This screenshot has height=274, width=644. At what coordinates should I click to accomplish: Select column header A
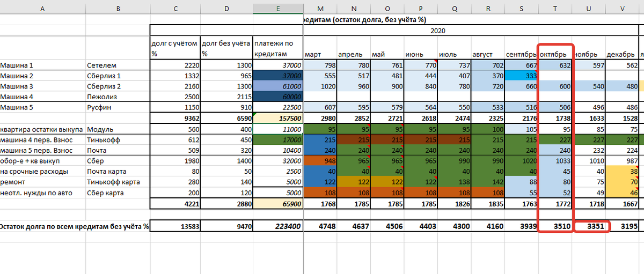pos(43,8)
